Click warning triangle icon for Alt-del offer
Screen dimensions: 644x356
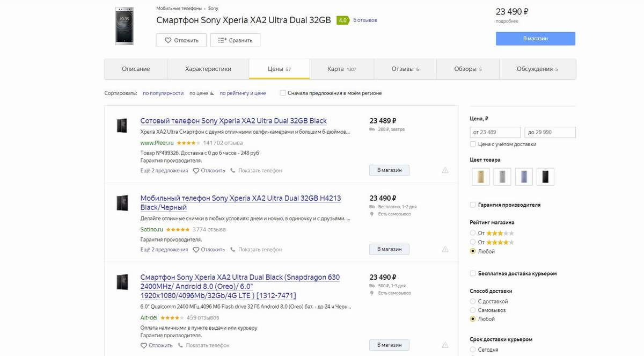click(445, 345)
